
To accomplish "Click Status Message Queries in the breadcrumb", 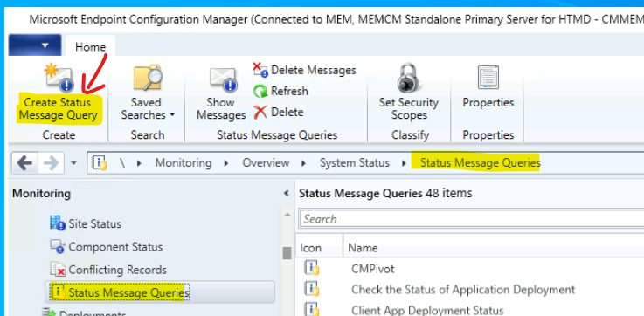I will click(480, 163).
